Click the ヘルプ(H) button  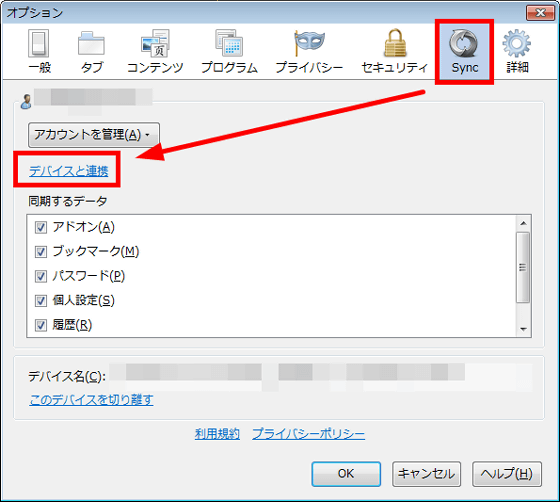507,474
